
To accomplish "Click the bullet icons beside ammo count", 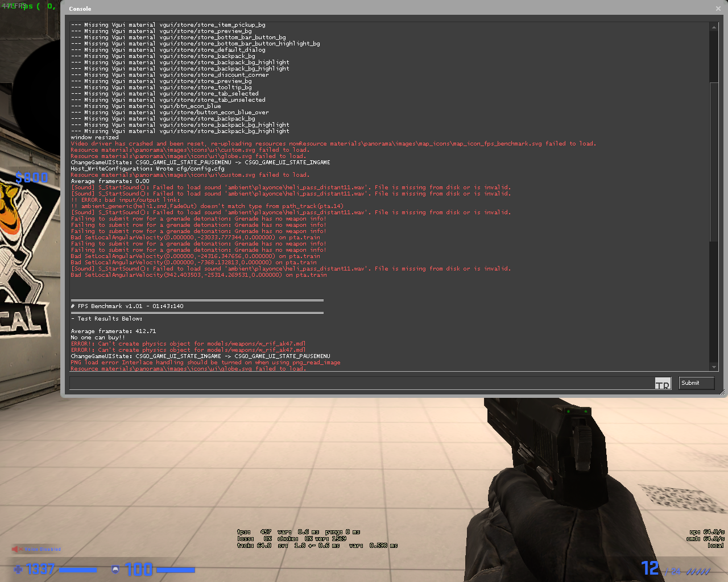I will click(x=698, y=572).
